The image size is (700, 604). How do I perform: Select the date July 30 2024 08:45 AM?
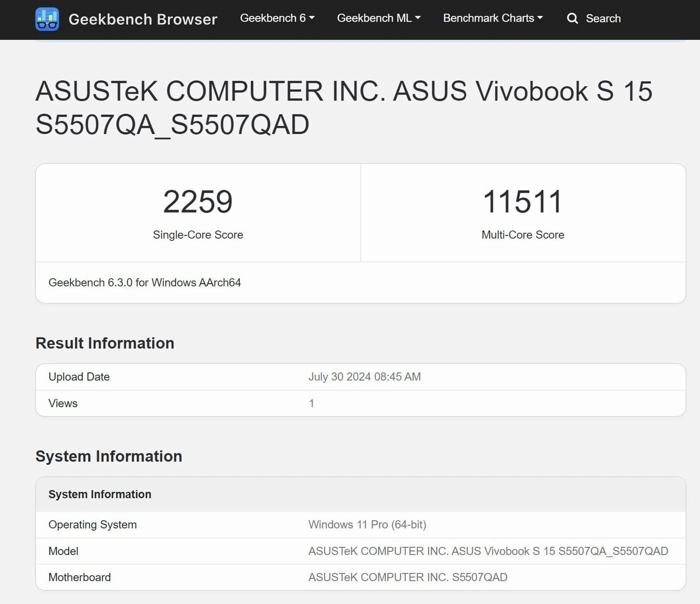(x=365, y=377)
